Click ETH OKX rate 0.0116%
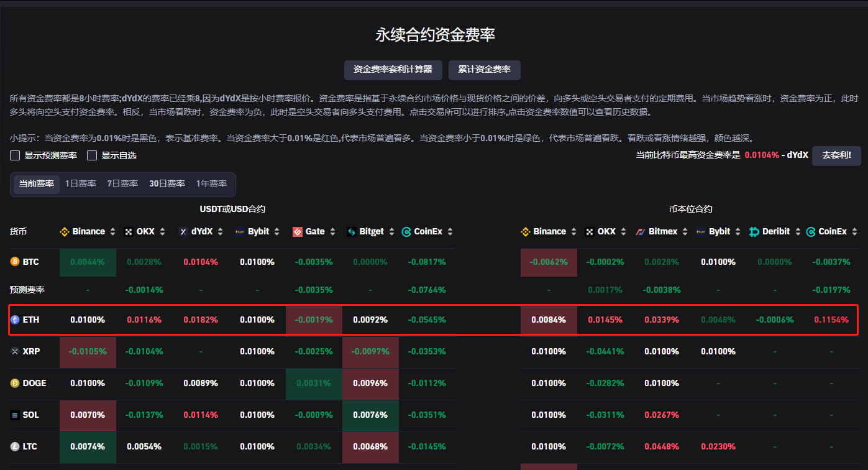Viewport: 868px width, 470px height. click(x=144, y=320)
